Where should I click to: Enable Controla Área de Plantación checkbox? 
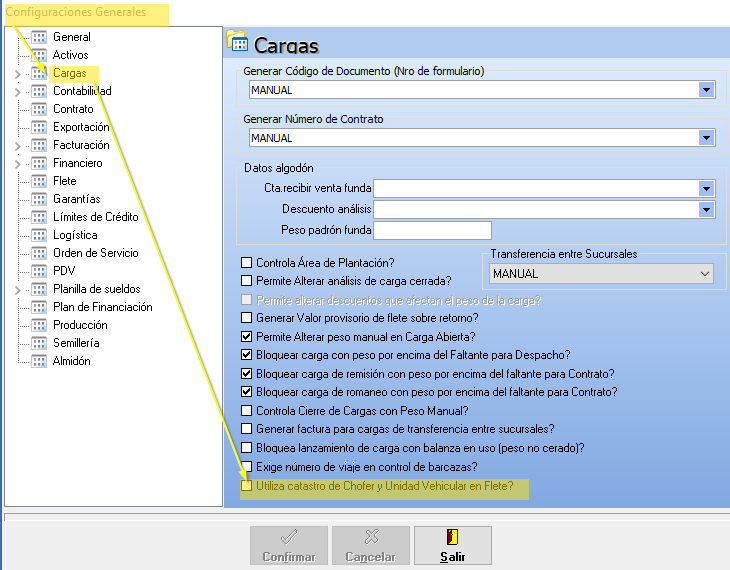246,263
